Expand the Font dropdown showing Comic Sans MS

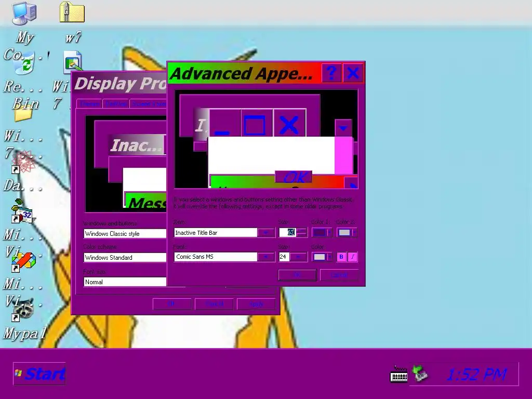pos(265,257)
